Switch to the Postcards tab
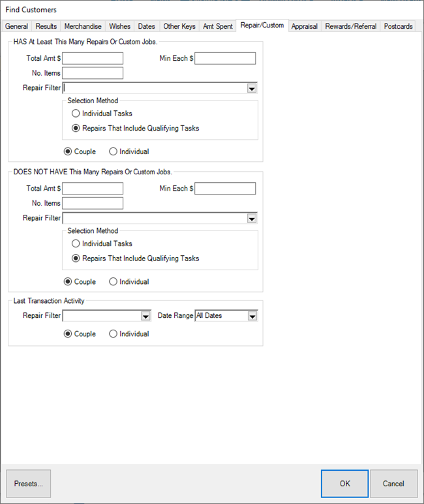 pyautogui.click(x=398, y=27)
